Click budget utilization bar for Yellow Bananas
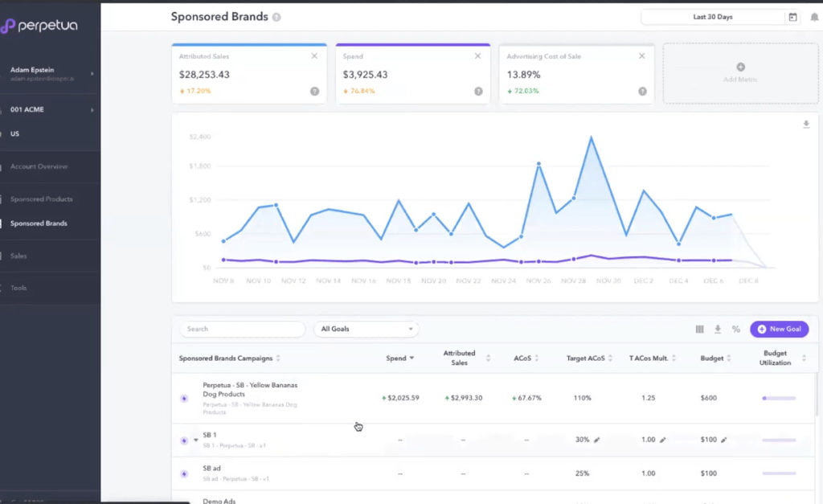 tap(779, 398)
